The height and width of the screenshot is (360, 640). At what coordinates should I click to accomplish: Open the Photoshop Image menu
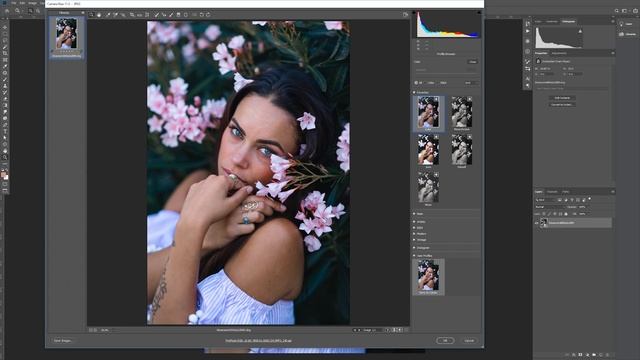tap(33, 3)
